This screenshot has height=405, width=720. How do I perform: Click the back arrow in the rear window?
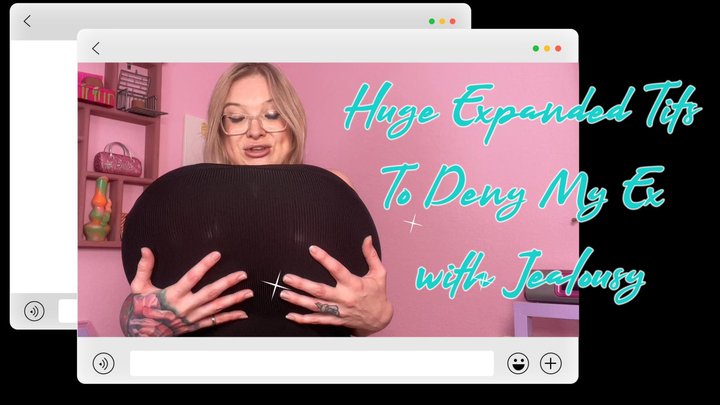[x=27, y=21]
